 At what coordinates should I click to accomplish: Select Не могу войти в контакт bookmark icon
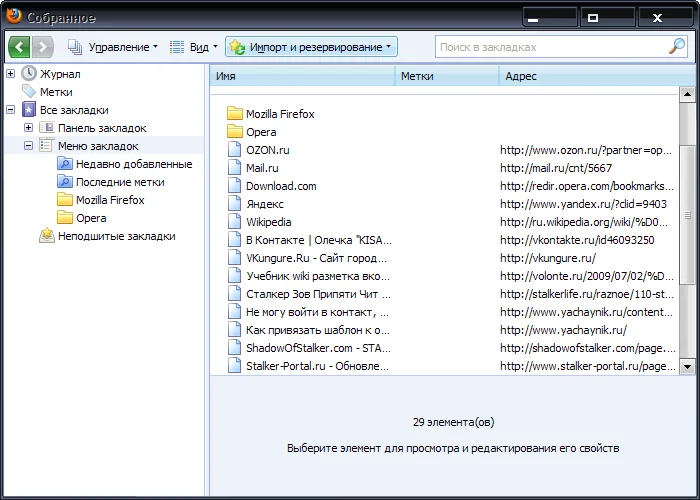tap(234, 312)
